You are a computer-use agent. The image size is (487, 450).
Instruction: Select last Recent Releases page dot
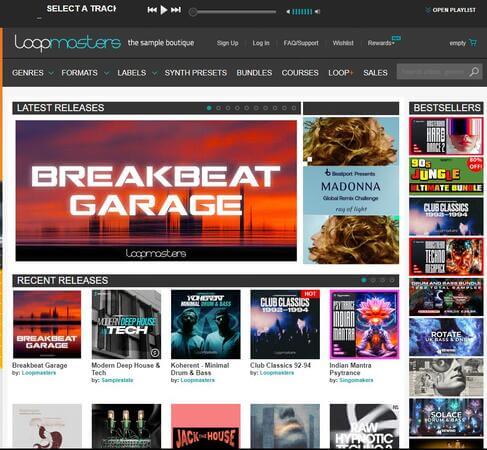[x=392, y=280]
